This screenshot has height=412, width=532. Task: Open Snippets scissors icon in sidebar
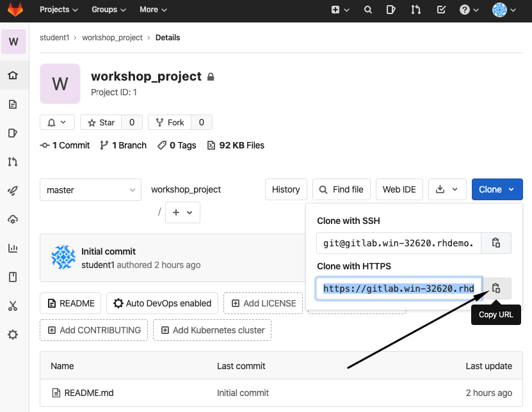(13, 306)
